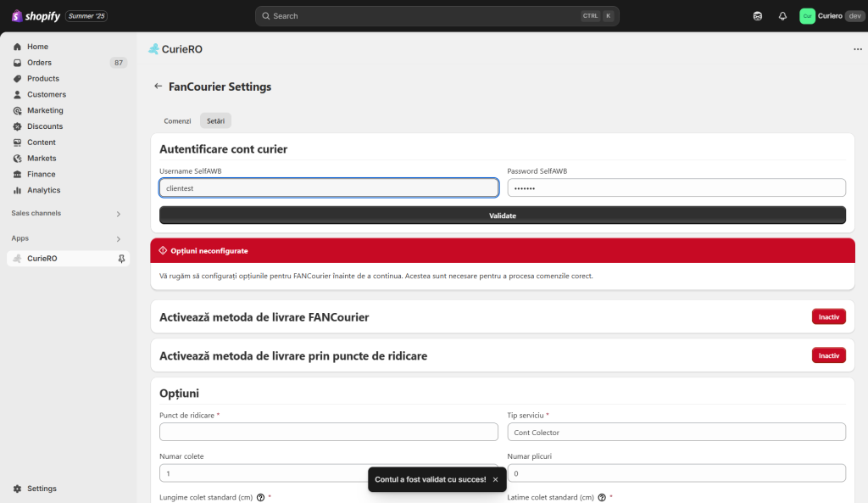Click the Shopify logo
Screen dimensions: 868x503
[36, 16]
